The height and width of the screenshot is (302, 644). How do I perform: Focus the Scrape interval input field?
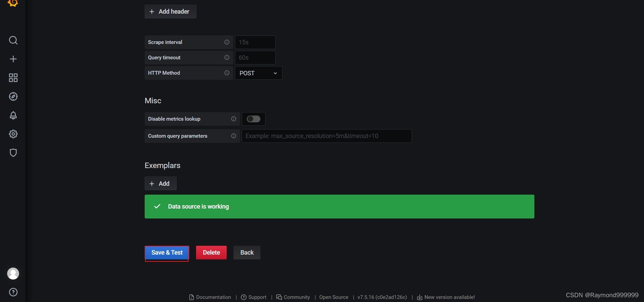[255, 42]
